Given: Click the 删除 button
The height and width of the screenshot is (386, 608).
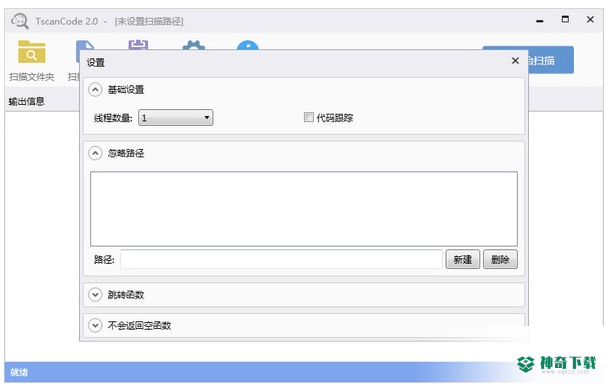Looking at the screenshot, I should pos(500,259).
